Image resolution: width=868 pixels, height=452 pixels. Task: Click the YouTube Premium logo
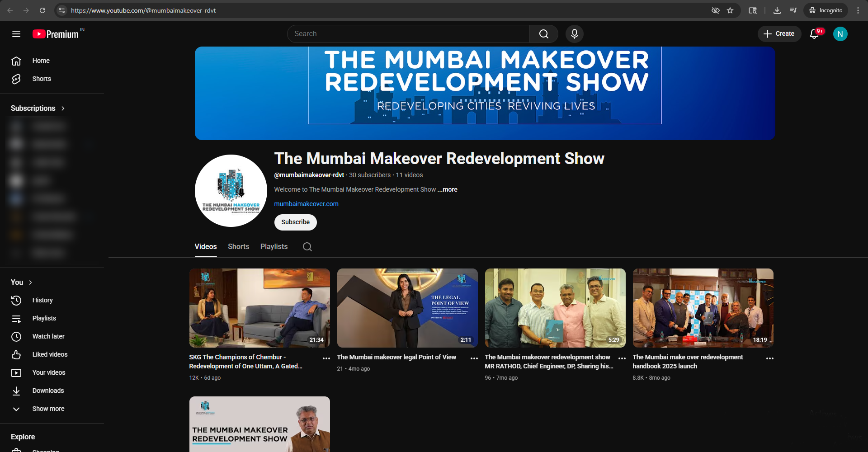(x=56, y=34)
